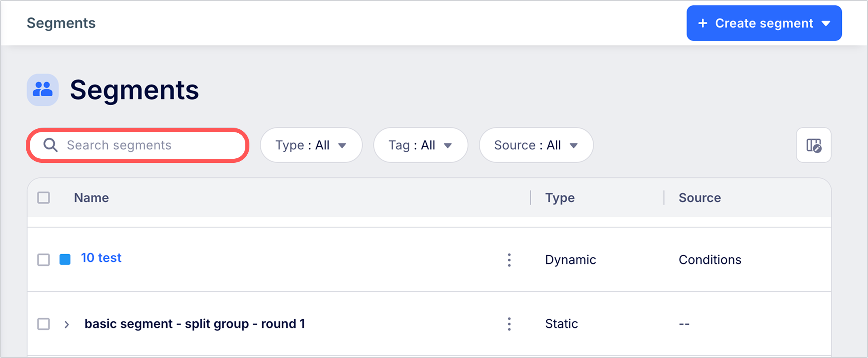
Task: Click the plus icon in Create segment
Action: [x=703, y=23]
